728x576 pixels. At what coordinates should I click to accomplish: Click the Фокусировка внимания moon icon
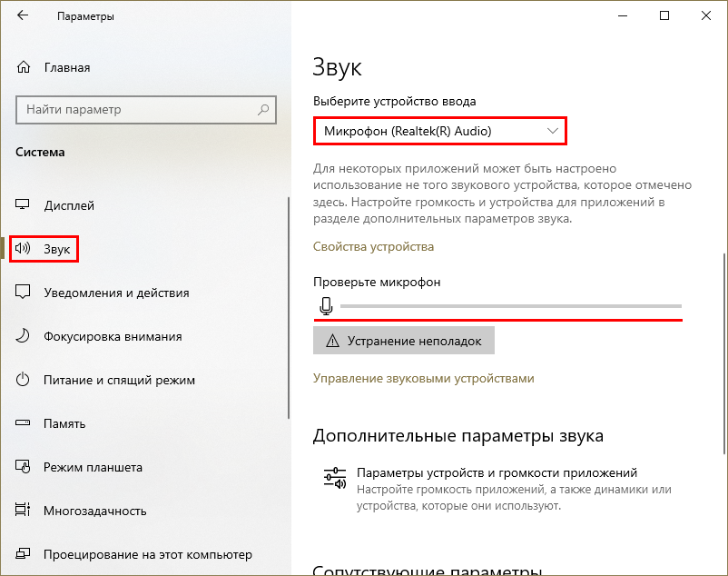[x=24, y=336]
